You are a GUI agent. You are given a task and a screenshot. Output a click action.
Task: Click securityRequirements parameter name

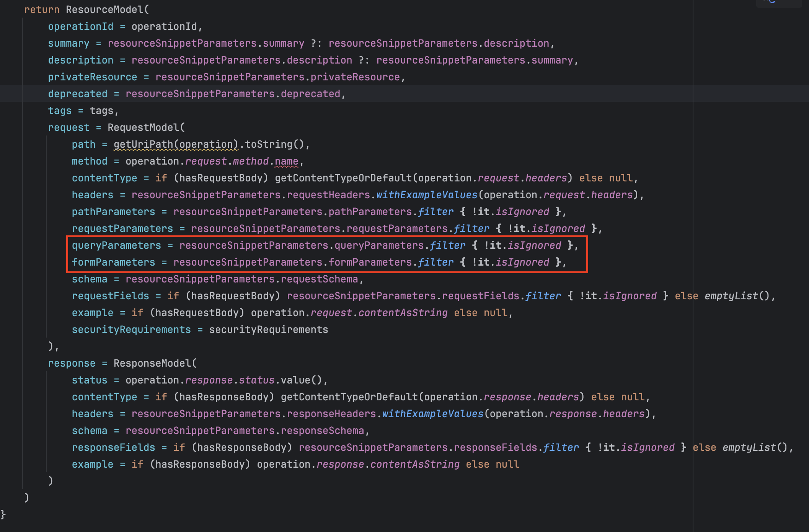point(131,330)
